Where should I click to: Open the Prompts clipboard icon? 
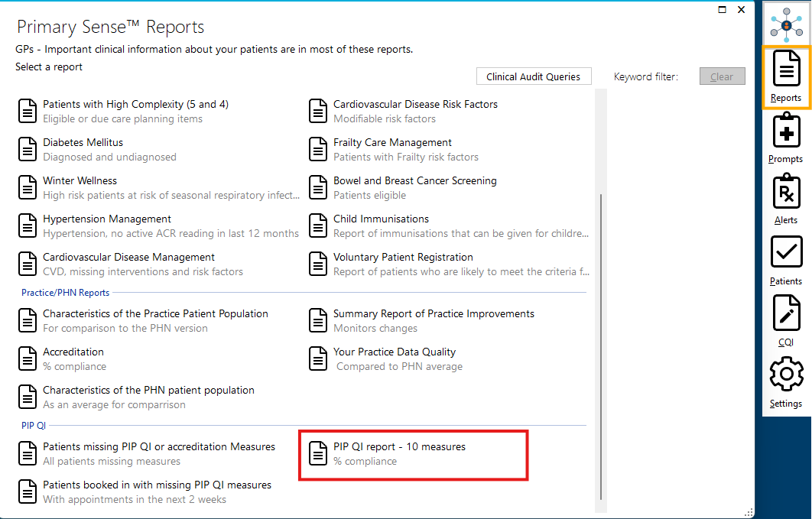point(785,131)
